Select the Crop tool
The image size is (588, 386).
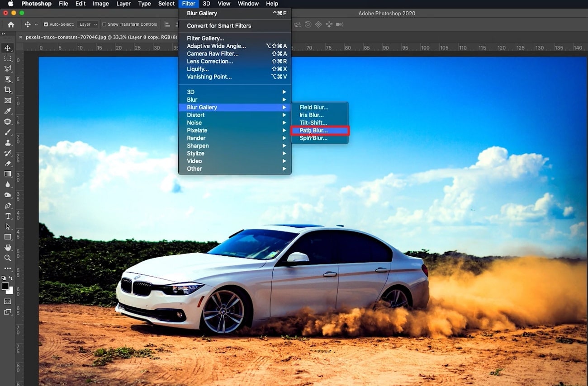pos(8,90)
